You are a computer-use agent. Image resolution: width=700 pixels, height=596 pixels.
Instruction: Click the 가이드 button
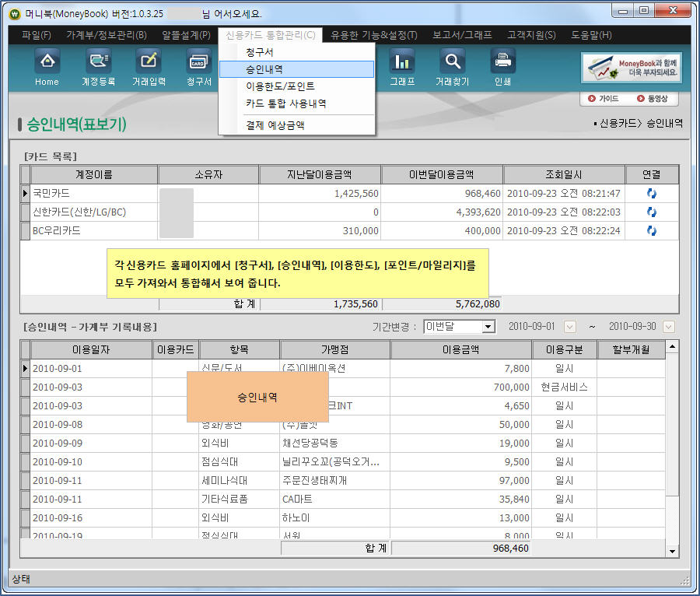603,99
